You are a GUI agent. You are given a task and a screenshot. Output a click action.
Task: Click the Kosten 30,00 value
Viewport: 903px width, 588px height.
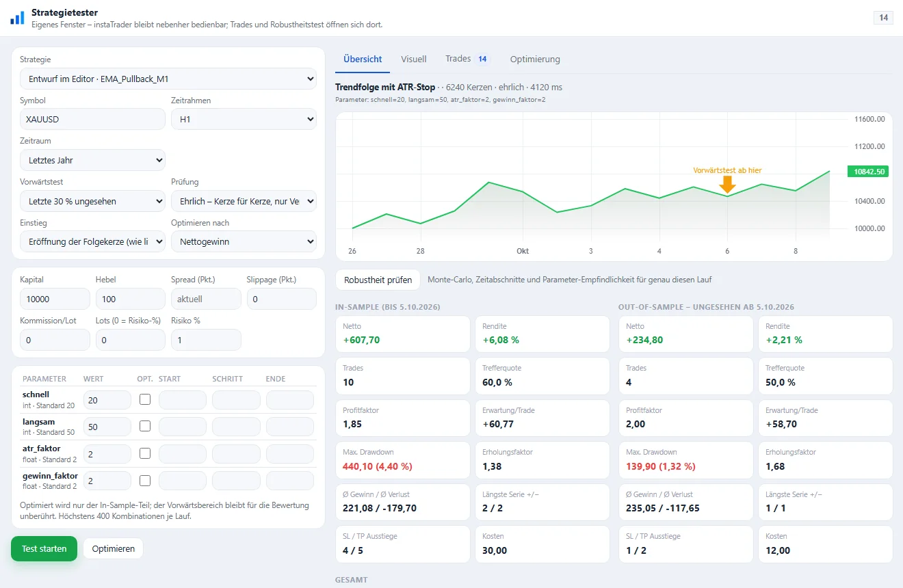click(495, 550)
